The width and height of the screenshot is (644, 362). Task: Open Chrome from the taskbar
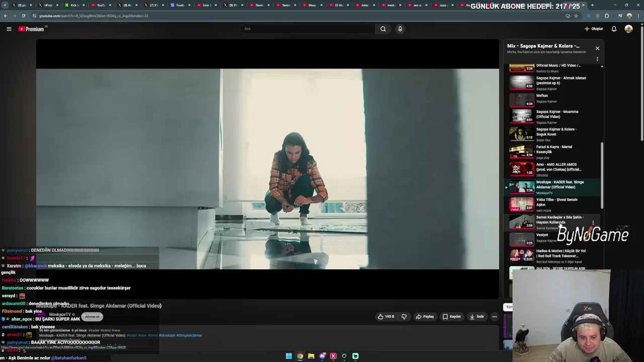coord(300,356)
